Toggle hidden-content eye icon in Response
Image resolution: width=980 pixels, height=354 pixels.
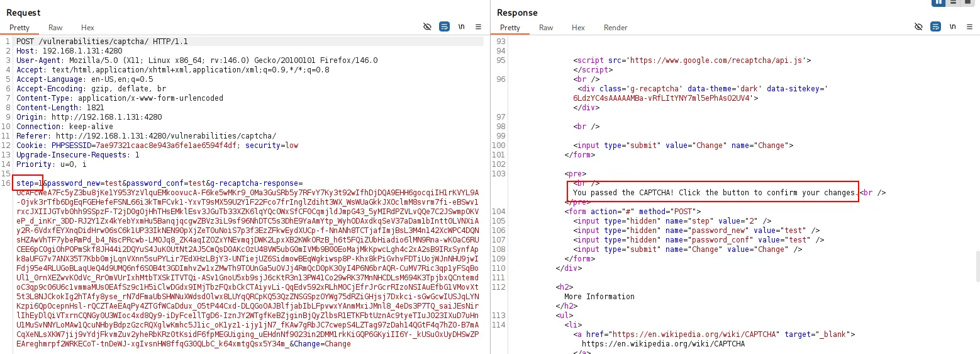point(918,26)
